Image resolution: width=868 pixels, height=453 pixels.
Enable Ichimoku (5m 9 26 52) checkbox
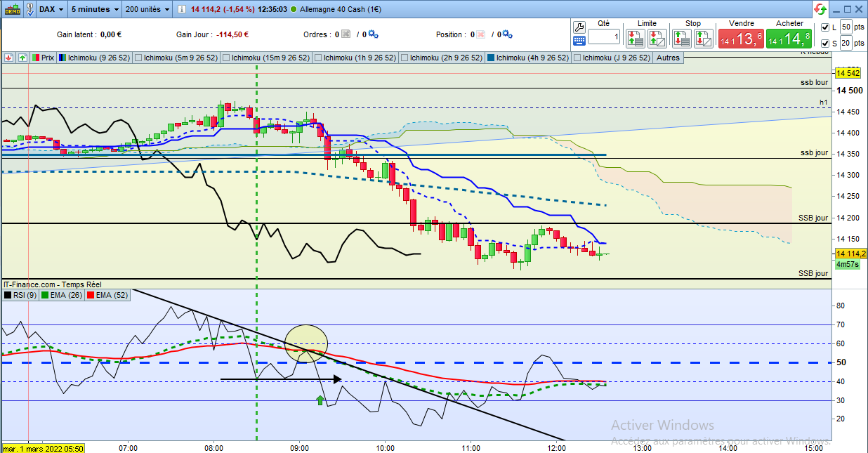tap(138, 58)
